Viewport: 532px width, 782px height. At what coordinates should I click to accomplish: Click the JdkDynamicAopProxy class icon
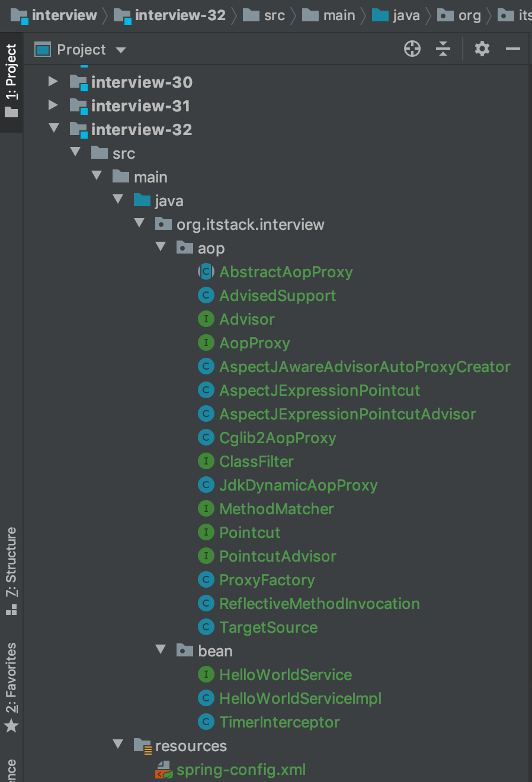pyautogui.click(x=206, y=485)
